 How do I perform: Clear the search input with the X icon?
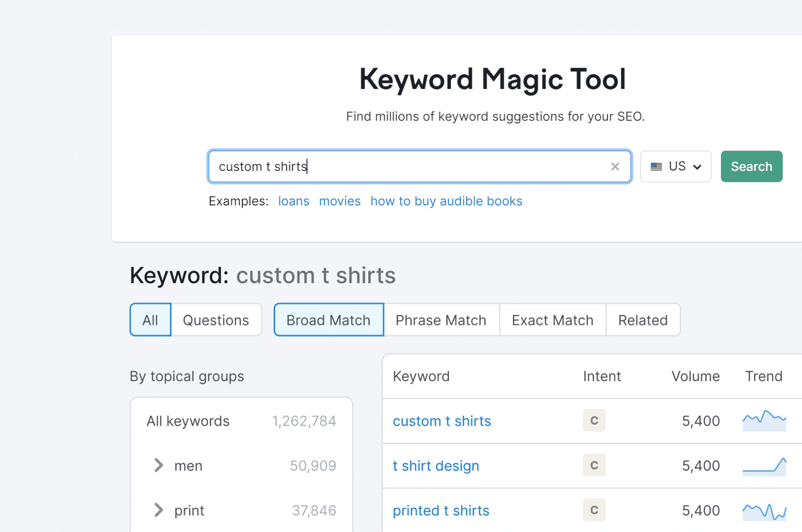click(x=615, y=167)
